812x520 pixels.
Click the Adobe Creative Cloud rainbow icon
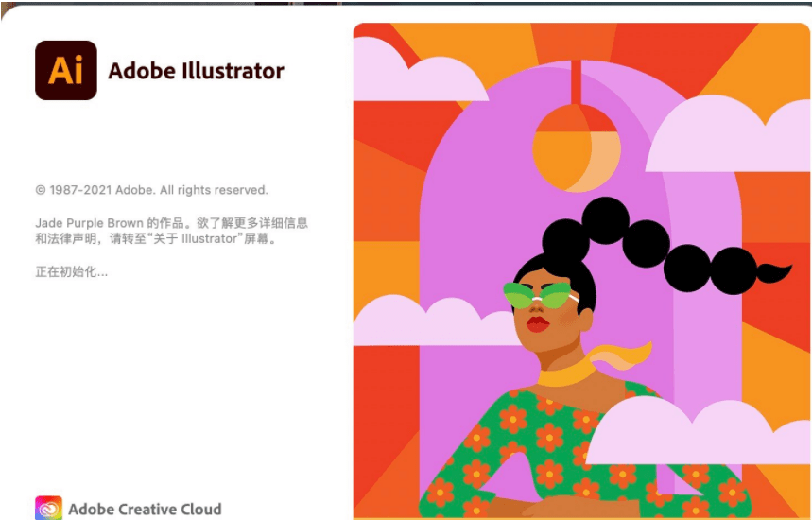coord(48,508)
